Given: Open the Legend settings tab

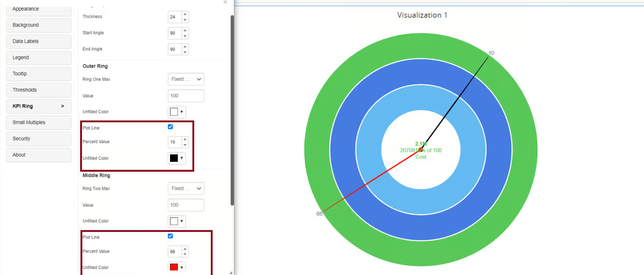Looking at the screenshot, I should [x=39, y=57].
